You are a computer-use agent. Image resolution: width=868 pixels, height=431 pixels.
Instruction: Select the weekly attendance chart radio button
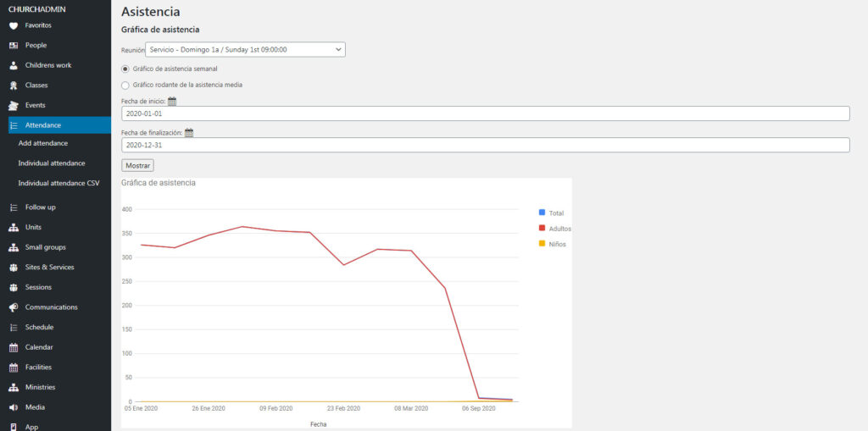point(126,69)
